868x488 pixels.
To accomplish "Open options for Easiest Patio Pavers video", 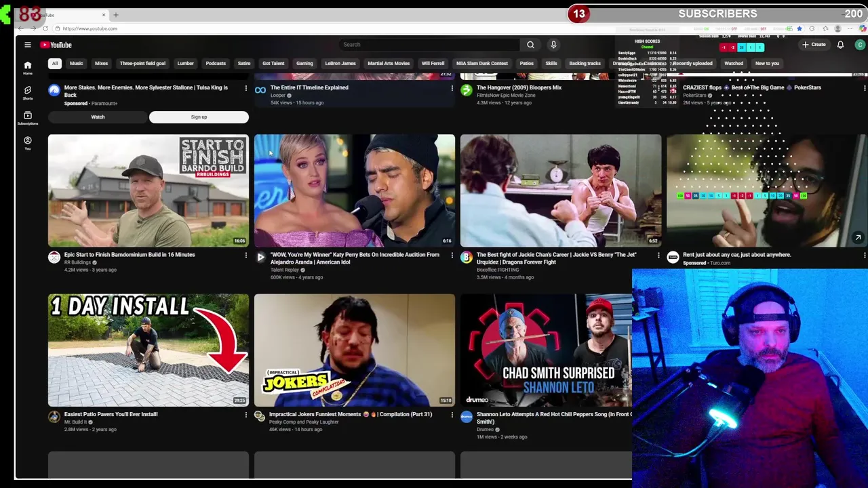I will pyautogui.click(x=246, y=415).
